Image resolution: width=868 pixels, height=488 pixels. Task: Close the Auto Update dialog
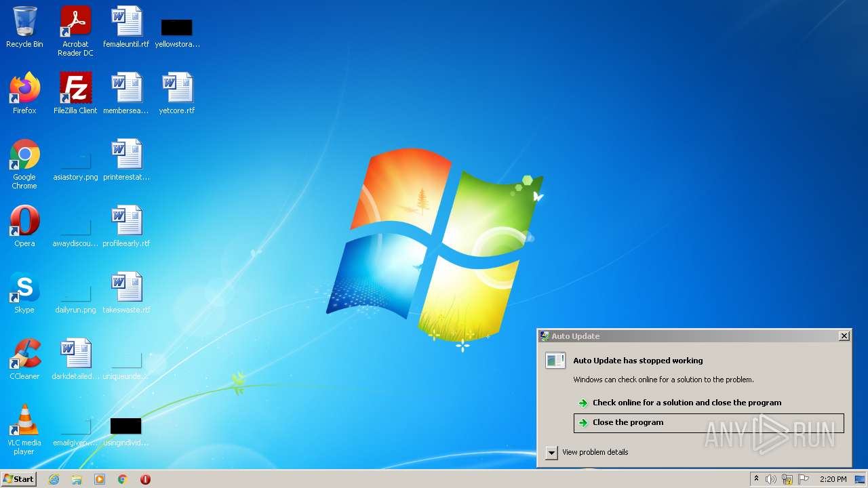click(844, 336)
